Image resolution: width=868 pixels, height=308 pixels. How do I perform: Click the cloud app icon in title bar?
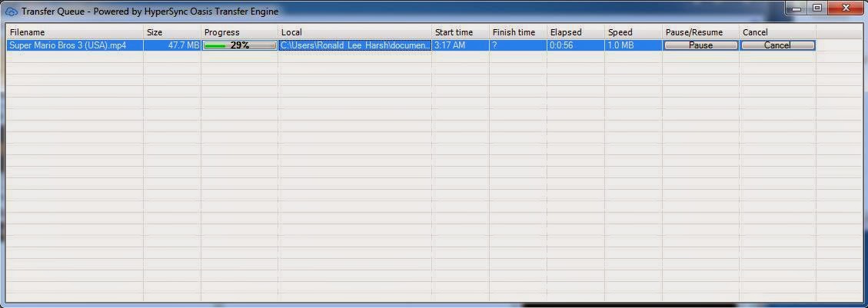point(11,11)
